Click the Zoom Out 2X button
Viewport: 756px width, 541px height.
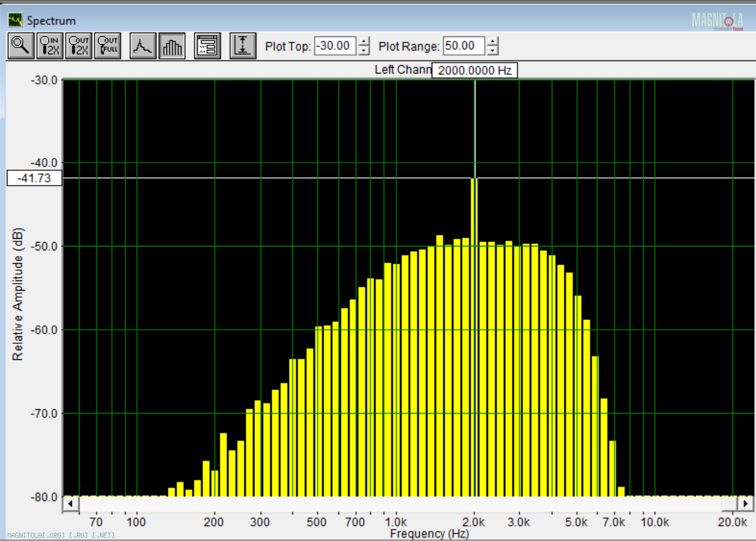click(79, 46)
